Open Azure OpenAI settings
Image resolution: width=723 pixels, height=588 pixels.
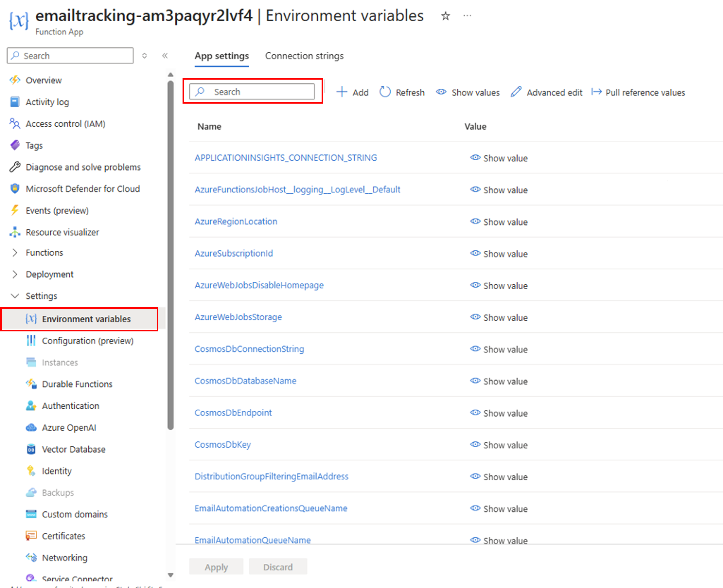(69, 427)
